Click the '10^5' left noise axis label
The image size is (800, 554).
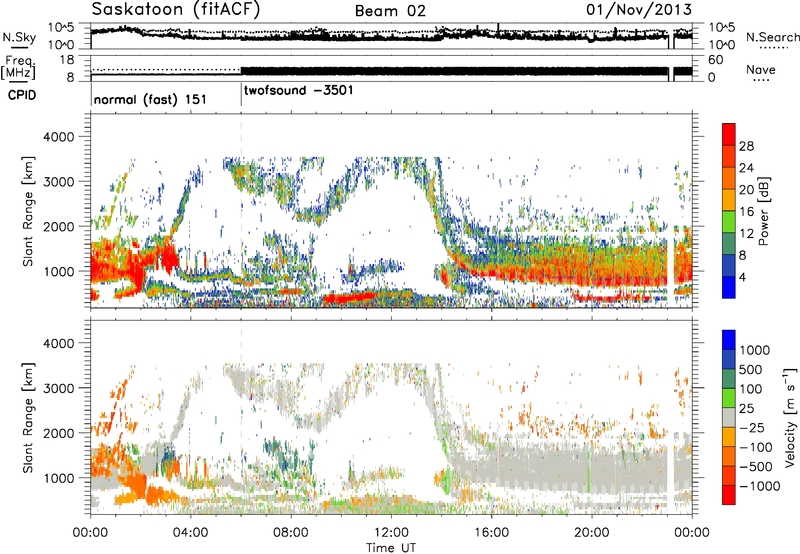click(x=61, y=27)
